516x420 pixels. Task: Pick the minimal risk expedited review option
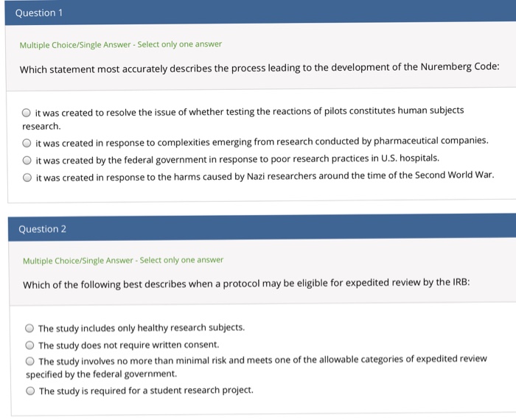(x=30, y=361)
